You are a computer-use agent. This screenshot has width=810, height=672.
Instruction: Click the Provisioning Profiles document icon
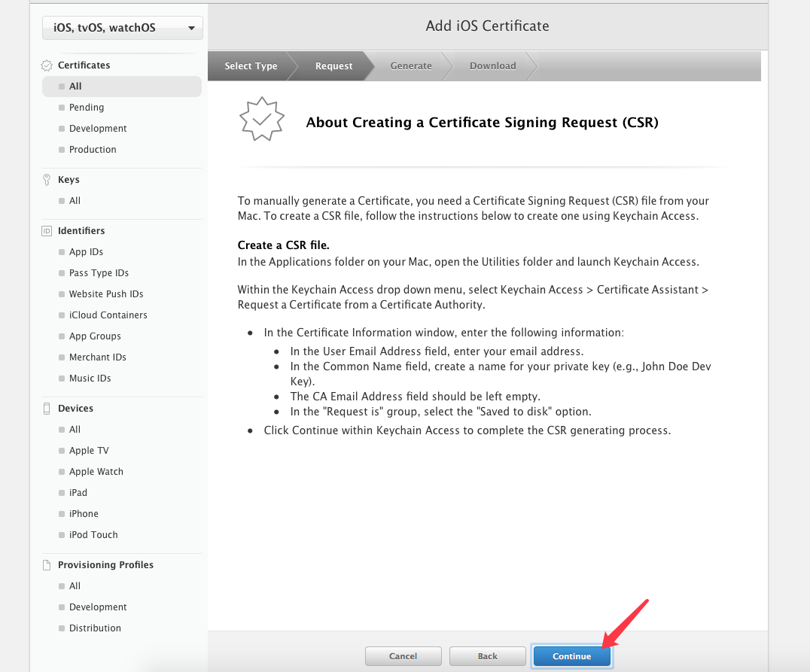47,565
